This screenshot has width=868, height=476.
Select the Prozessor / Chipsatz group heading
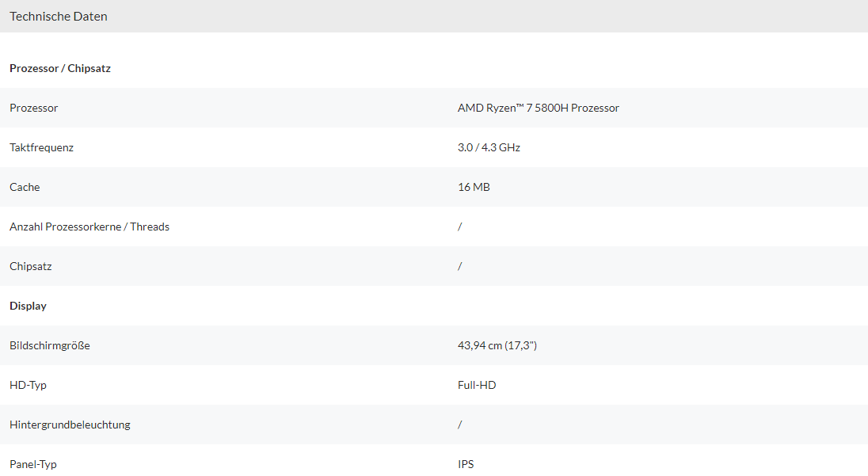(60, 68)
